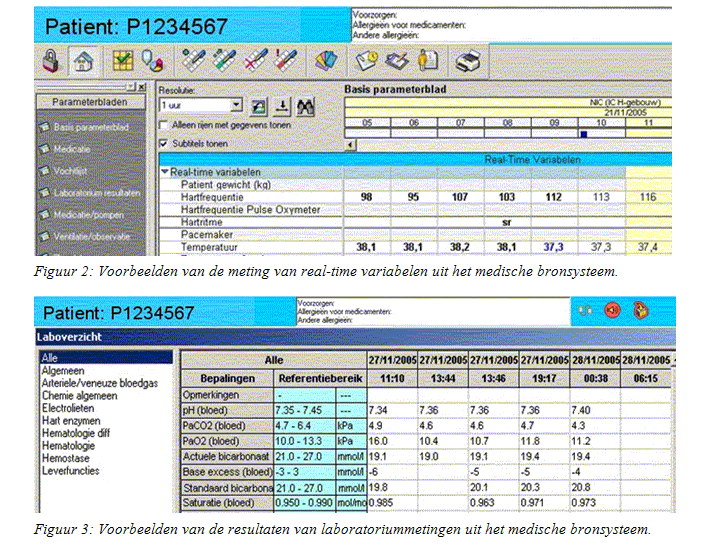Click the blue marker in the hour 10 cell
705x546 pixels.
coord(584,134)
